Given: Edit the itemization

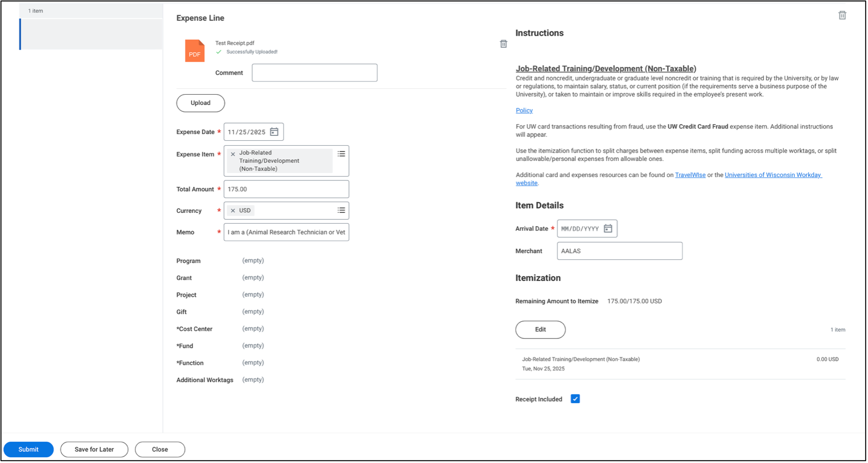Looking at the screenshot, I should point(540,330).
